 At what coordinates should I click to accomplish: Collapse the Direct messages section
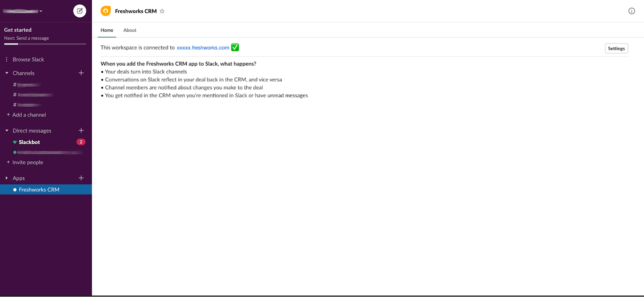tap(7, 130)
